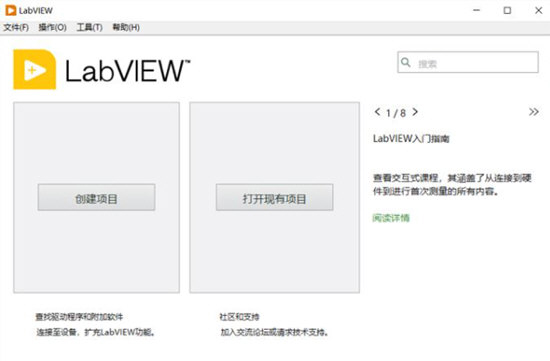Open 查找驱动程序和附加软件 link

point(79,317)
